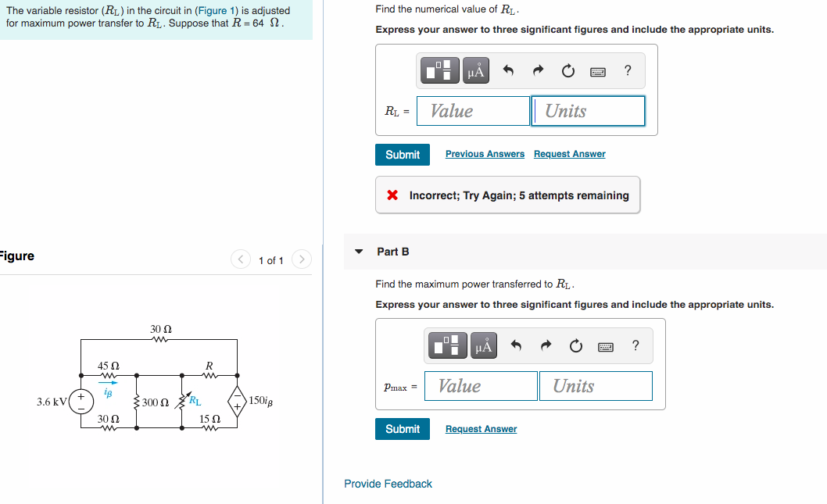The height and width of the screenshot is (504, 827).
Task: Open the keyboard entry icon in Part B toolbar
Action: click(607, 345)
